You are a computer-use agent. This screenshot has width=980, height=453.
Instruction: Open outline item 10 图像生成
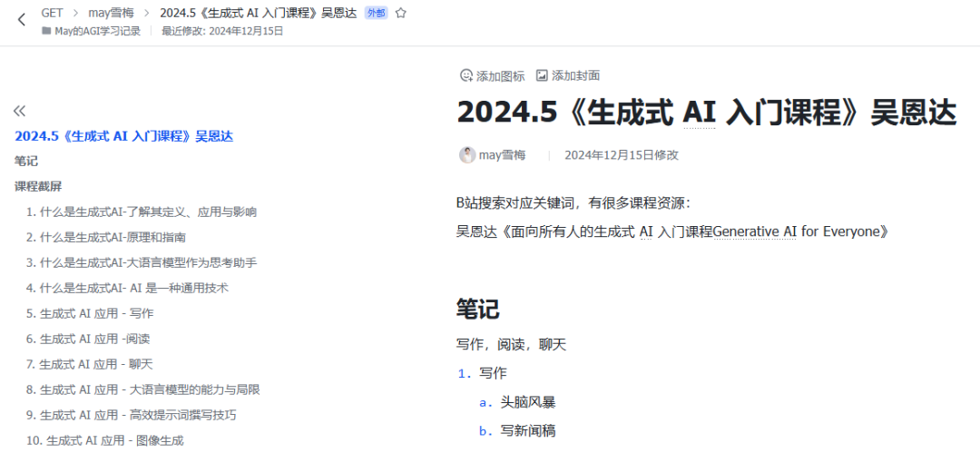pyautogui.click(x=105, y=440)
